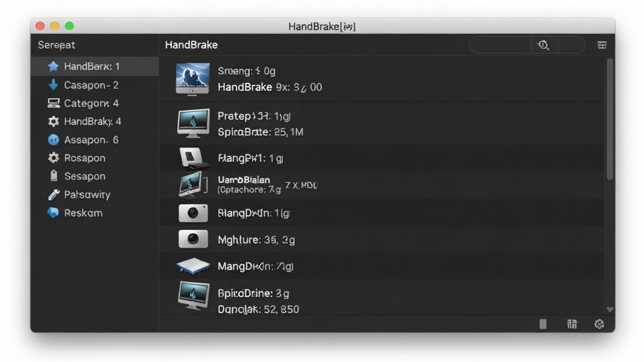Viewport: 644px width, 362px height.
Task: Choose Rosapon in the sidebar
Action: point(95,158)
